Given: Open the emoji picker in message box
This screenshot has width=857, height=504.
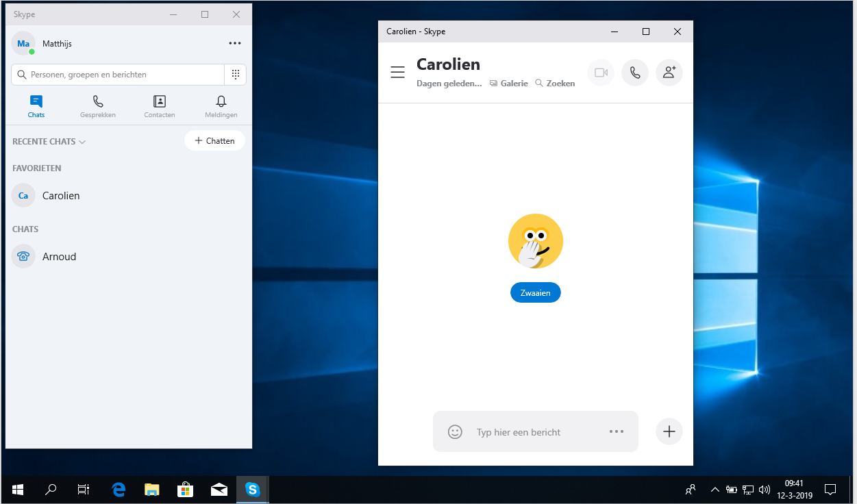Looking at the screenshot, I should pyautogui.click(x=455, y=431).
